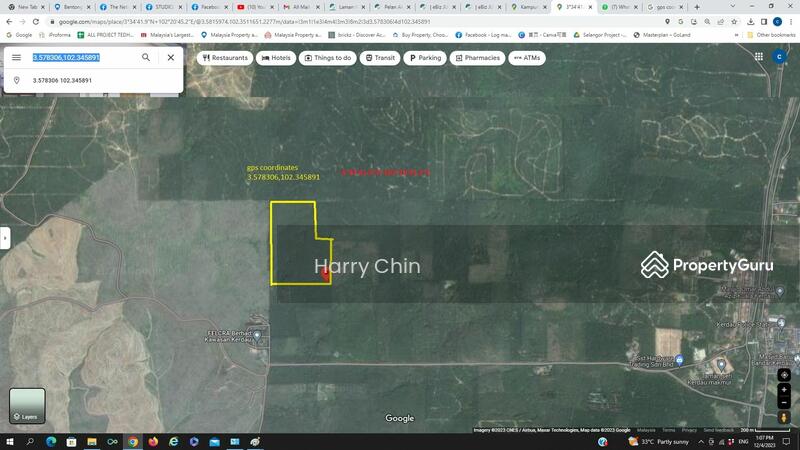Open the Google Maps hamburger menu
The height and width of the screenshot is (450, 800).
coord(16,58)
